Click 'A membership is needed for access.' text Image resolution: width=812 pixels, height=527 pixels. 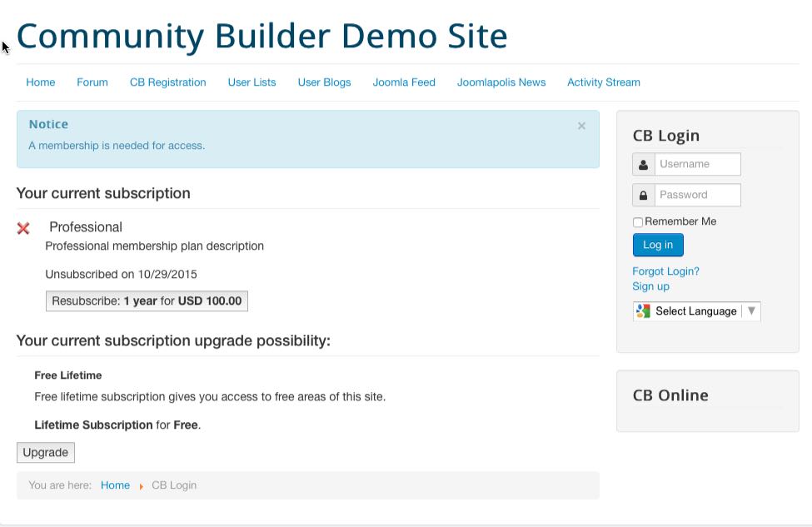click(x=117, y=146)
